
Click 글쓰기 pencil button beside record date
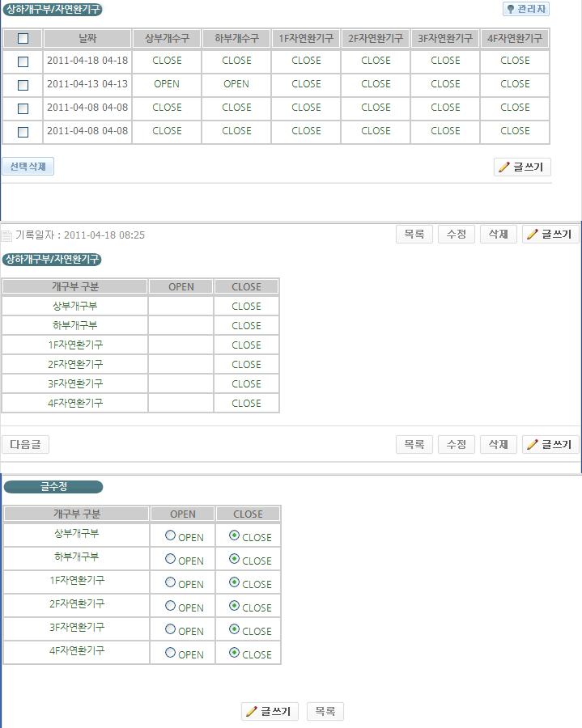(550, 234)
